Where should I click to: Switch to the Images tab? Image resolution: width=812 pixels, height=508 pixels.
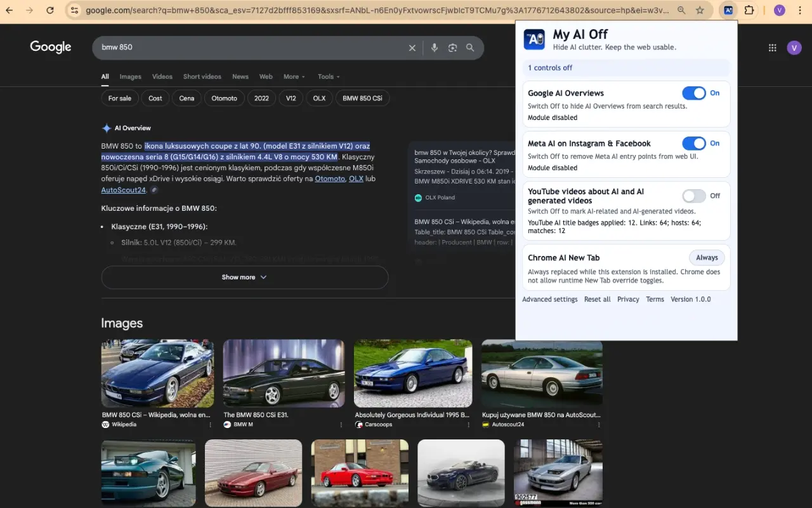131,77
